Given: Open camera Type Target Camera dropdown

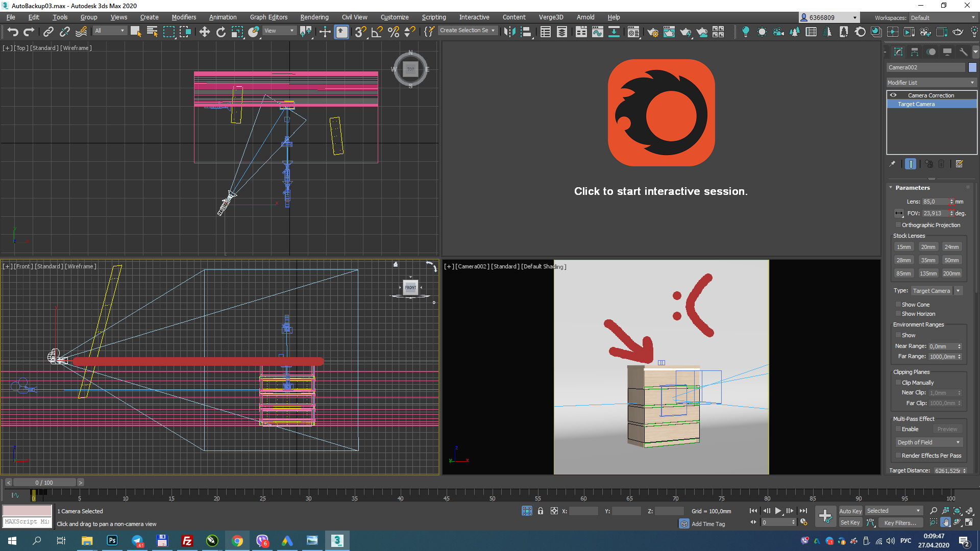Looking at the screenshot, I should [937, 290].
